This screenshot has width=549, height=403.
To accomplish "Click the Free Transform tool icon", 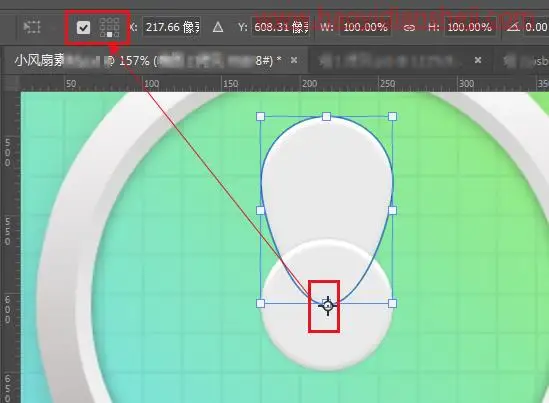I will pos(32,27).
